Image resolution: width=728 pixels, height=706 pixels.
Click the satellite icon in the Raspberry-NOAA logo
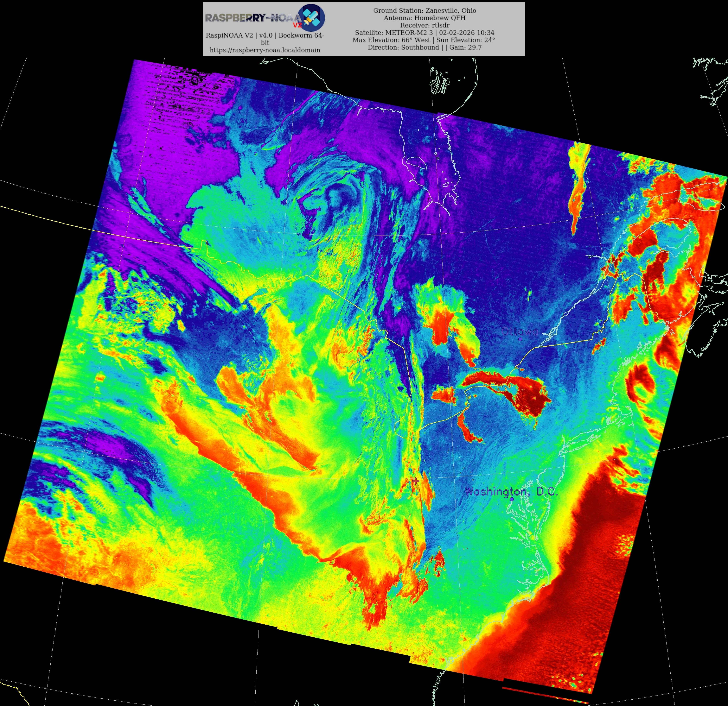tap(311, 17)
